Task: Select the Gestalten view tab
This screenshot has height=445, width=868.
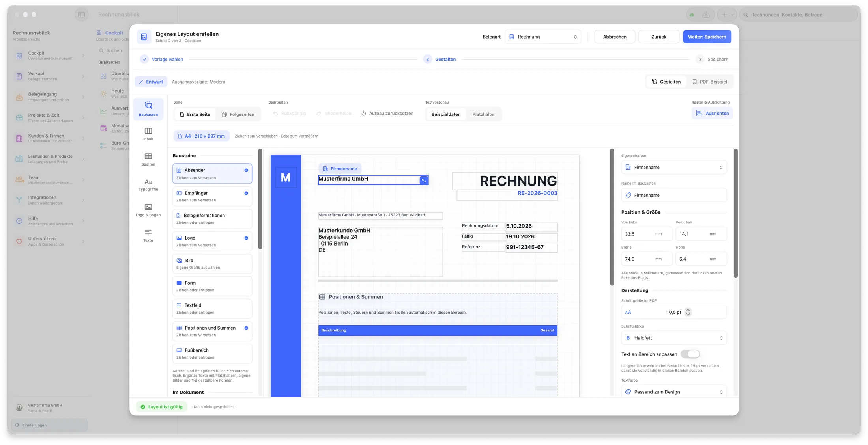Action: pyautogui.click(x=666, y=82)
